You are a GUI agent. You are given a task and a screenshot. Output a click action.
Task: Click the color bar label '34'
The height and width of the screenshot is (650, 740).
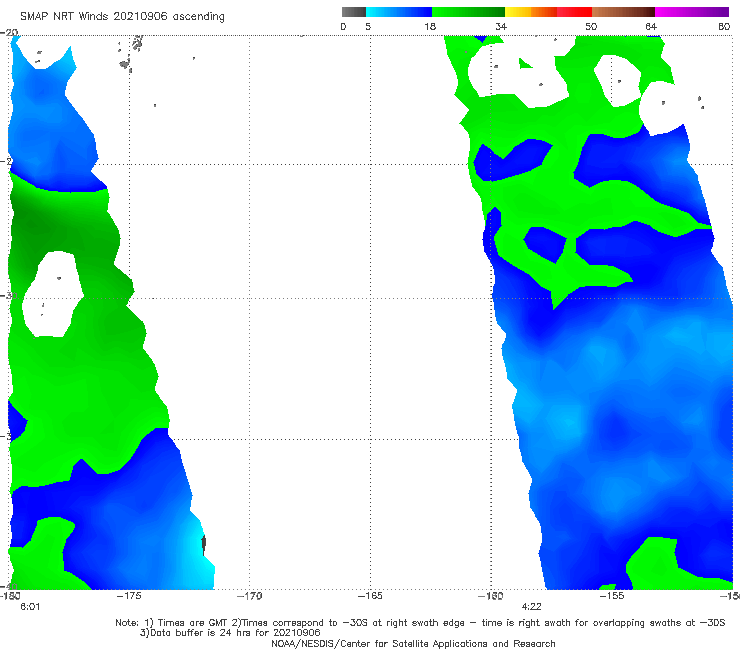click(501, 26)
